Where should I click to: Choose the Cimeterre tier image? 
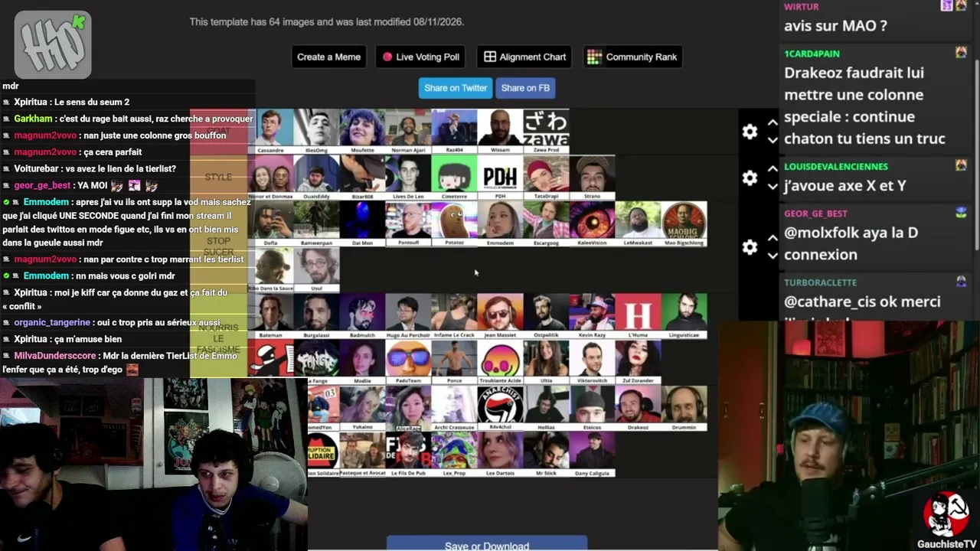pos(454,178)
